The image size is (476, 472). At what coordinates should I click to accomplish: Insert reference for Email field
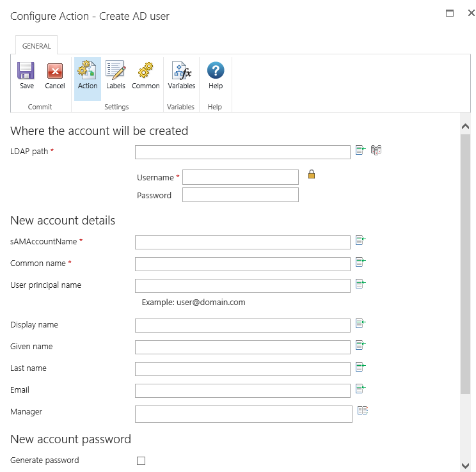[360, 388]
